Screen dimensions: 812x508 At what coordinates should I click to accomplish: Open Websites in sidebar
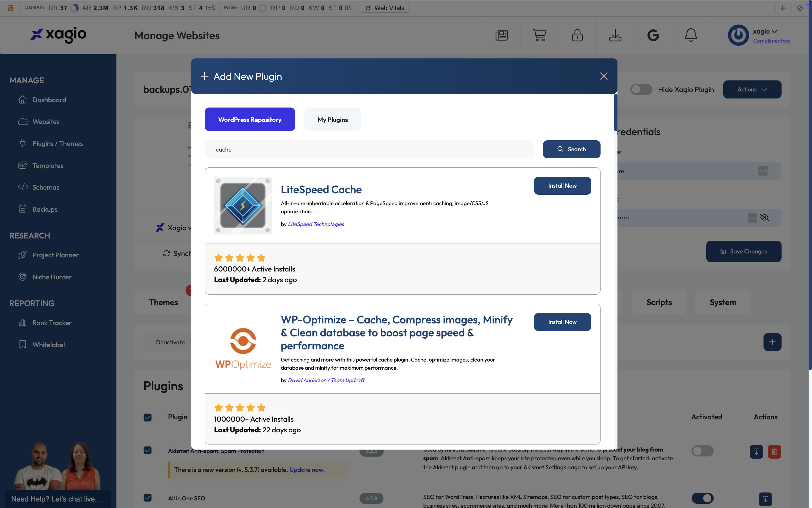(x=39, y=122)
